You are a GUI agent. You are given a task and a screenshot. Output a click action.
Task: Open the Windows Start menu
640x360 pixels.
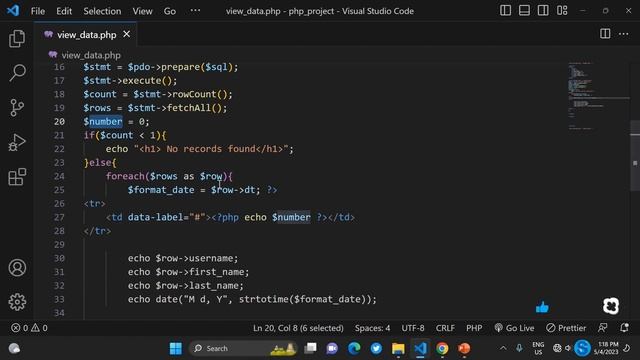176,349
